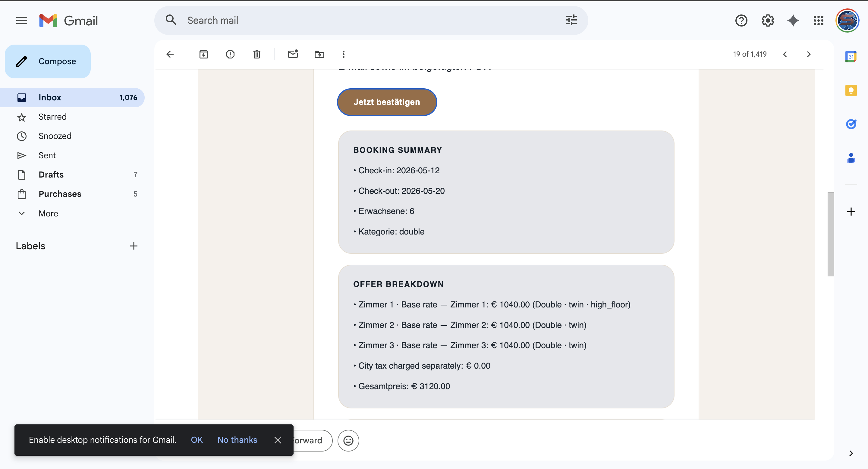Click the Check-in 2026-05-12 line

point(397,171)
